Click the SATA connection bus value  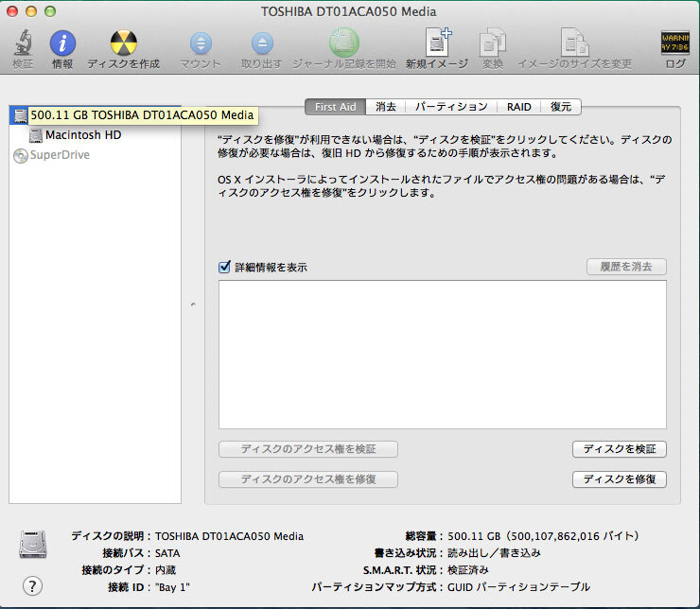[167, 553]
